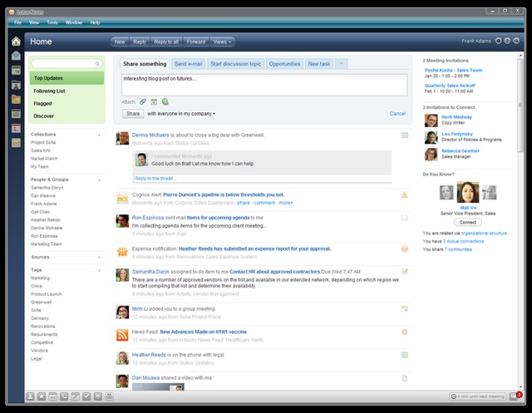
Task: Click the attach link paperclip icon
Action: (x=143, y=101)
